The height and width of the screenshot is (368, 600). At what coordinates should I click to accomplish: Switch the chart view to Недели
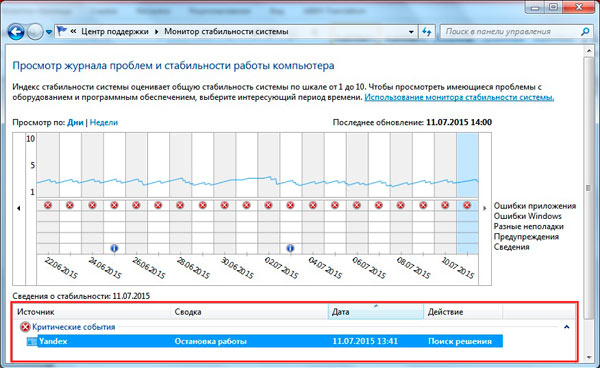[104, 122]
